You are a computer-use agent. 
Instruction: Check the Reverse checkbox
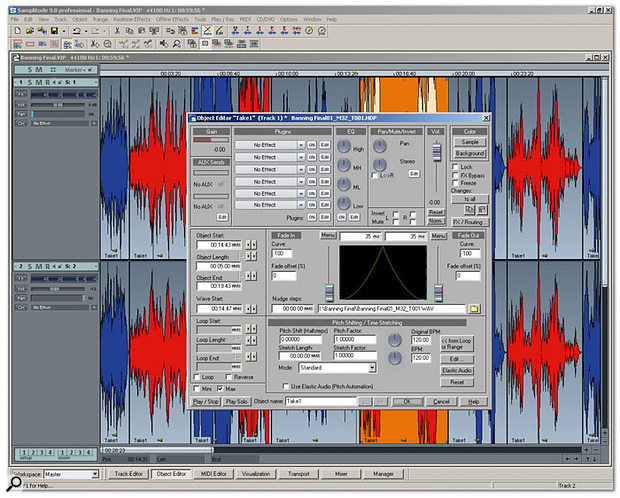(229, 377)
